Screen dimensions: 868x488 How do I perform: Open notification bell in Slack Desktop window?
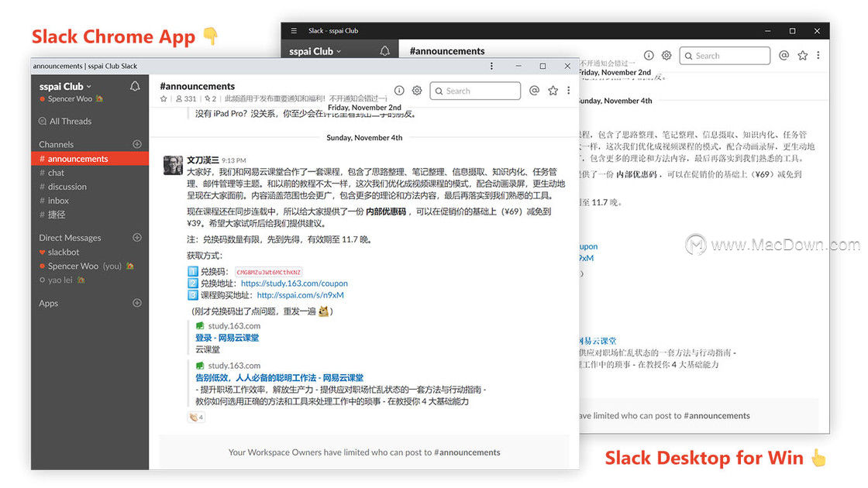384,51
